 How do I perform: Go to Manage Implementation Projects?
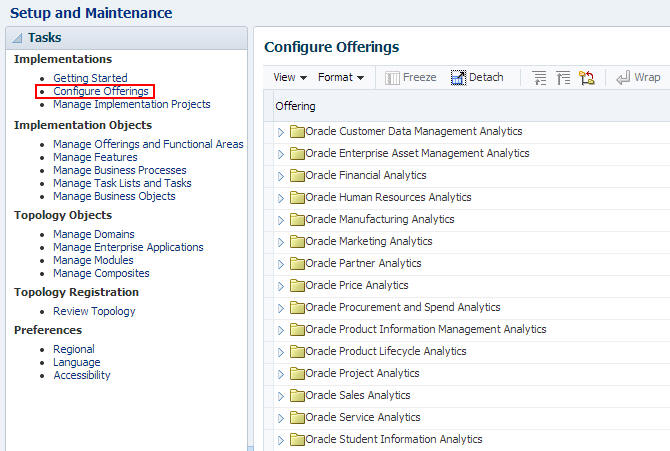[x=131, y=104]
